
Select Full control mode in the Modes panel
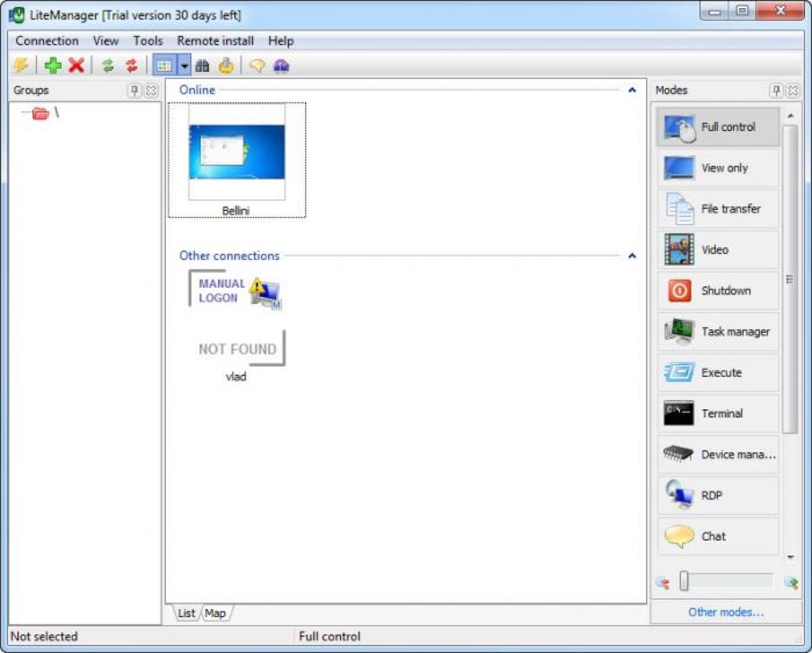tap(717, 127)
